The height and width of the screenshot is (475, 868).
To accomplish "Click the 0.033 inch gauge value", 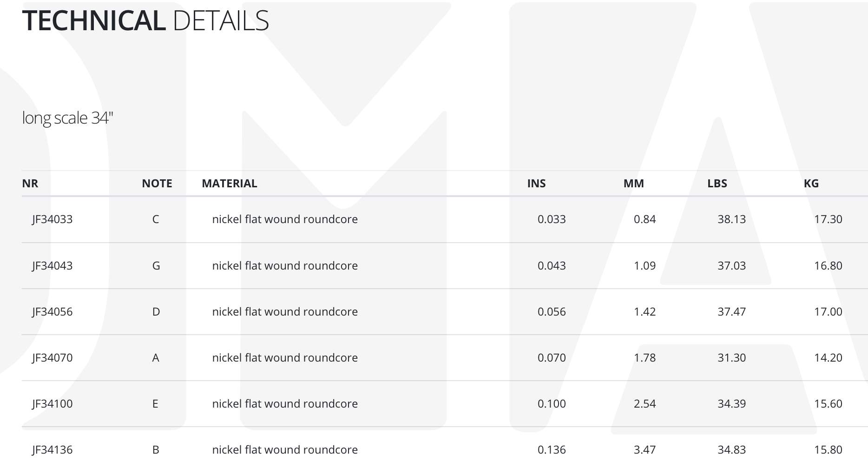I will click(552, 219).
